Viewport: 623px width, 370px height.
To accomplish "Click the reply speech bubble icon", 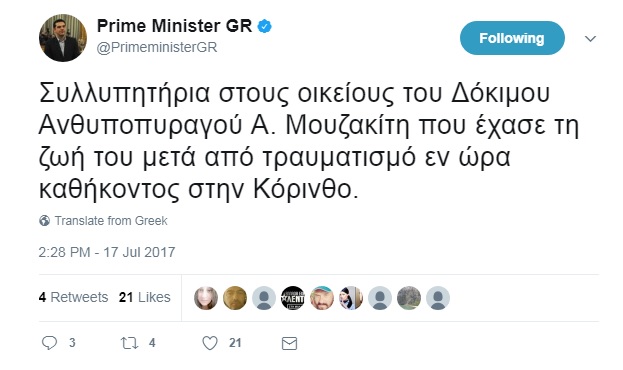I will click(50, 343).
